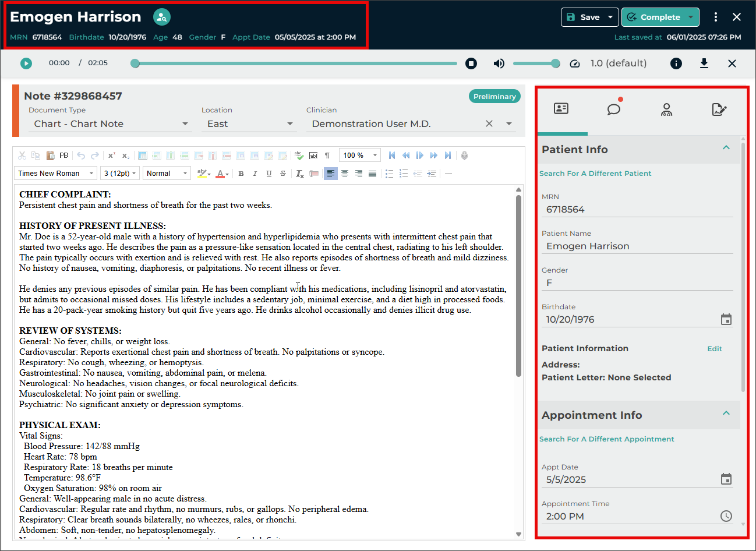The width and height of the screenshot is (756, 551).
Task: Open the more options vertical dots menu
Action: point(715,17)
